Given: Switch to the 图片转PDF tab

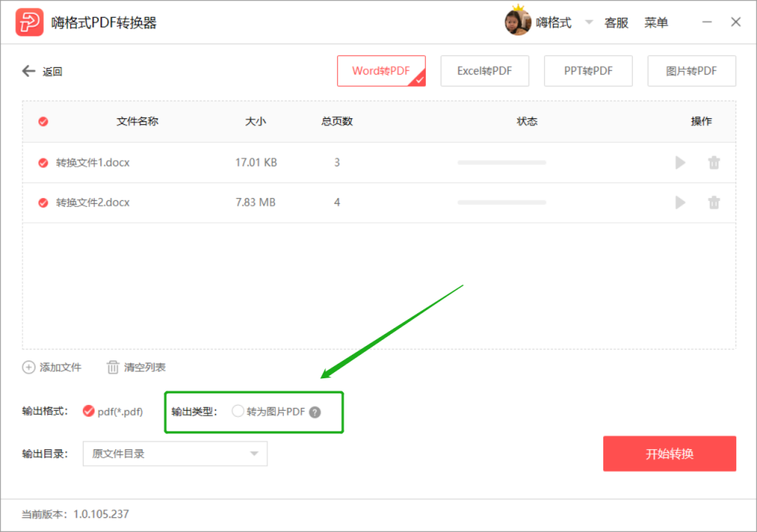Looking at the screenshot, I should click(691, 71).
